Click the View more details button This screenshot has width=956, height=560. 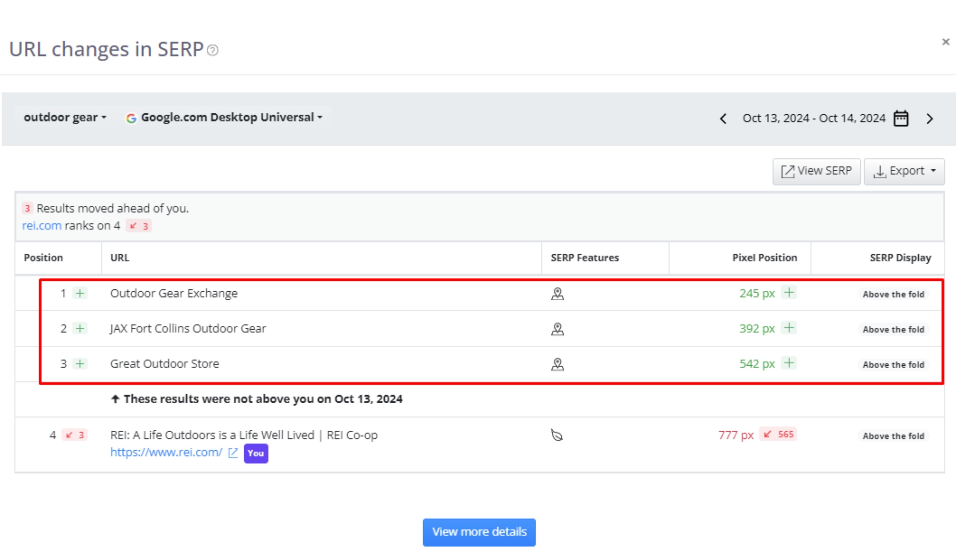point(479,532)
